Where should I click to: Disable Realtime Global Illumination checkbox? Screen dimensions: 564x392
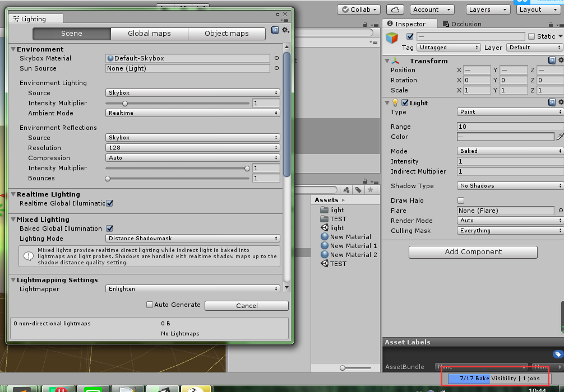pos(110,203)
